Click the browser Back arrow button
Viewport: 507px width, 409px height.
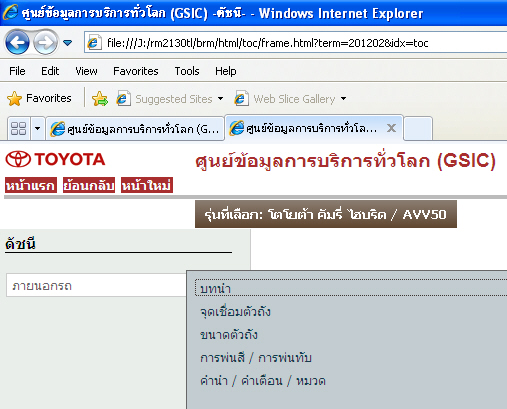pos(17,42)
